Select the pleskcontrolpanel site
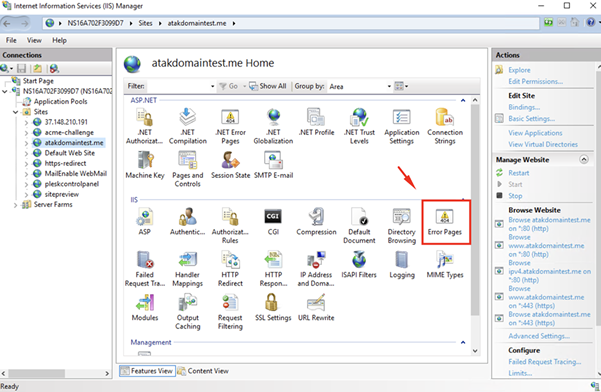601x392 pixels. (72, 184)
